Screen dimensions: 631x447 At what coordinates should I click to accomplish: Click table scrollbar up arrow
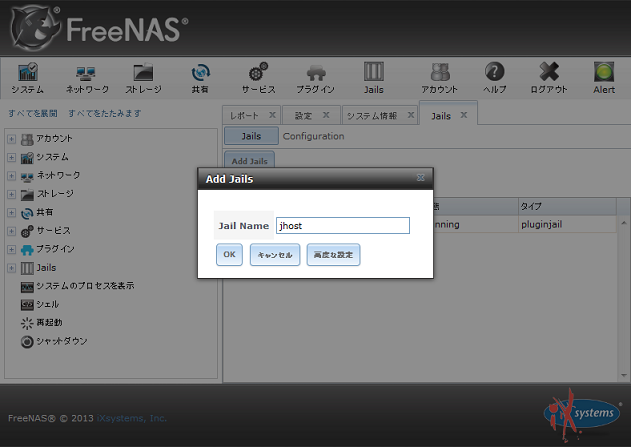[x=624, y=223]
